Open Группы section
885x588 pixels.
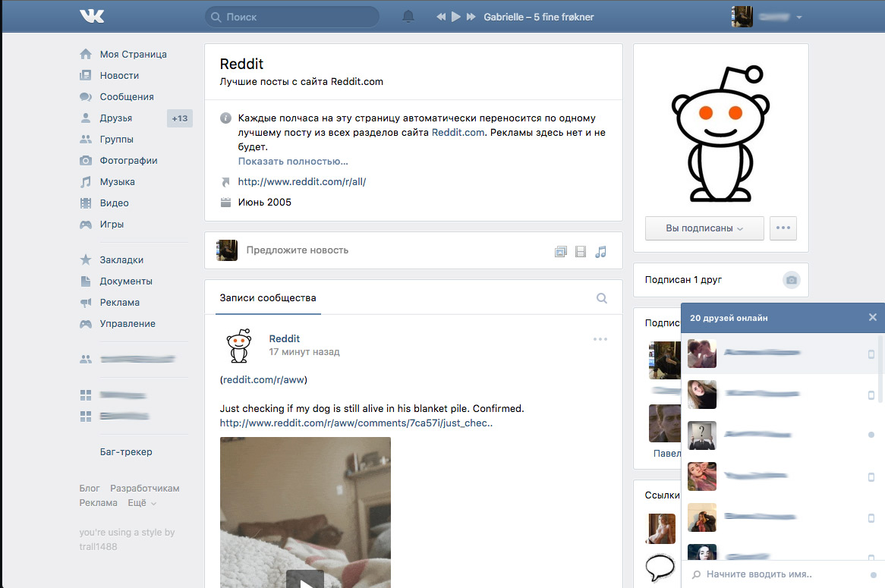pos(116,140)
